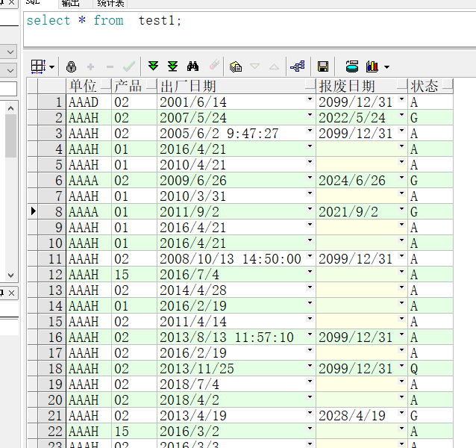476x448 pixels.
Task: Click the post changes checkmark icon
Action: [x=129, y=66]
